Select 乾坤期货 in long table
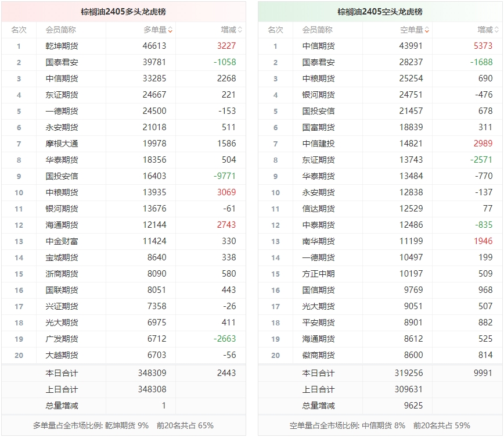The image size is (504, 437). click(x=62, y=46)
